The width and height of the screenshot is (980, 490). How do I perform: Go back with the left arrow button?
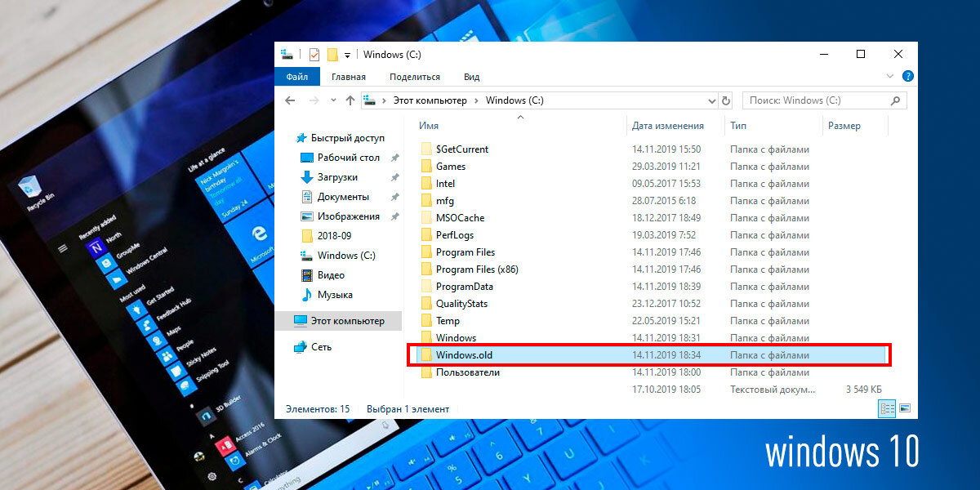pos(289,100)
